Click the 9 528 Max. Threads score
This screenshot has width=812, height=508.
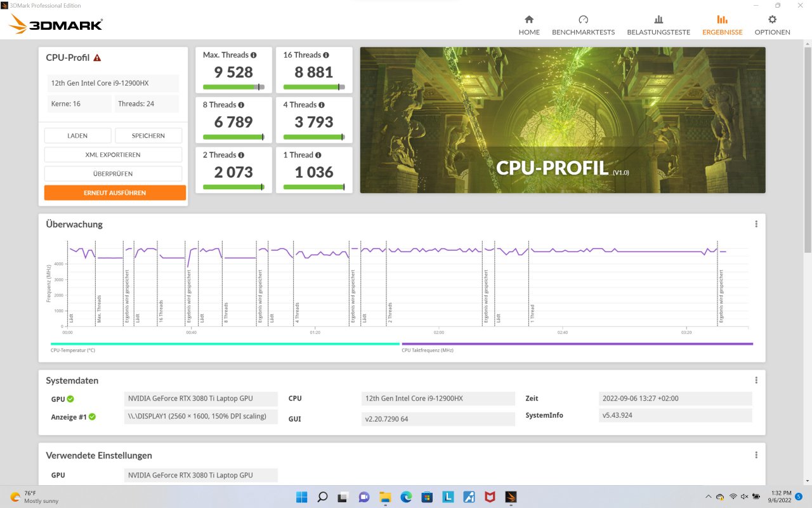(233, 72)
